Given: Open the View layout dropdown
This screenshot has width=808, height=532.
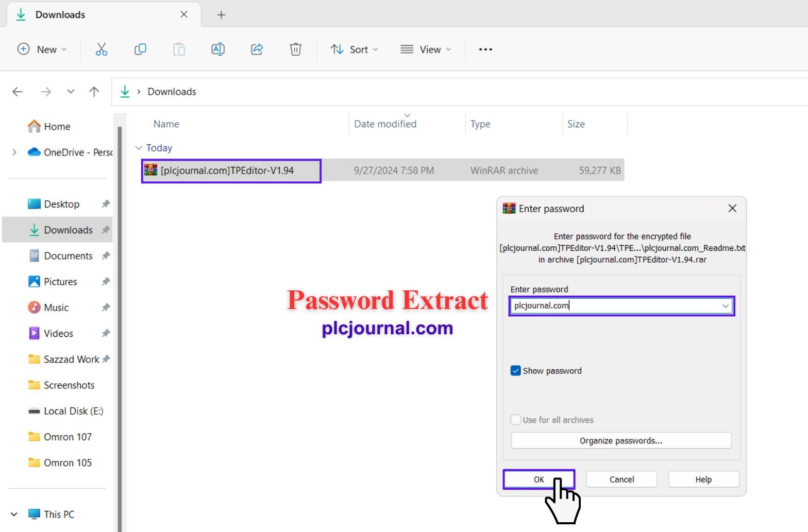Looking at the screenshot, I should 426,49.
